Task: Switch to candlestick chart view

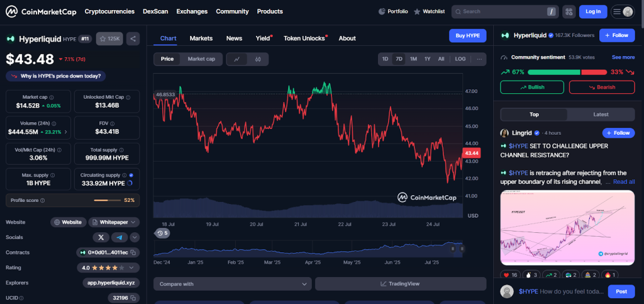Action: (258, 59)
